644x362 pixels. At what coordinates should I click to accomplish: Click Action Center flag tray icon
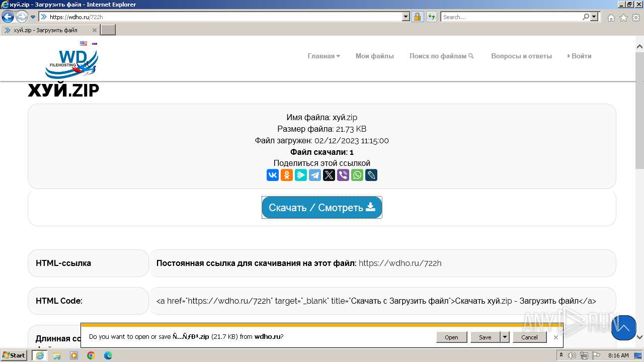coord(596,355)
